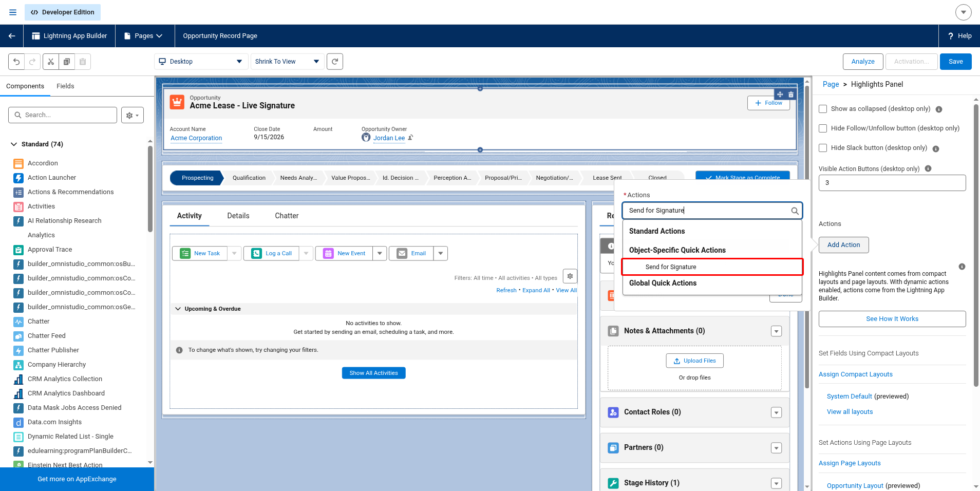Collapse the Upcoming & Overdue section

pos(178,309)
